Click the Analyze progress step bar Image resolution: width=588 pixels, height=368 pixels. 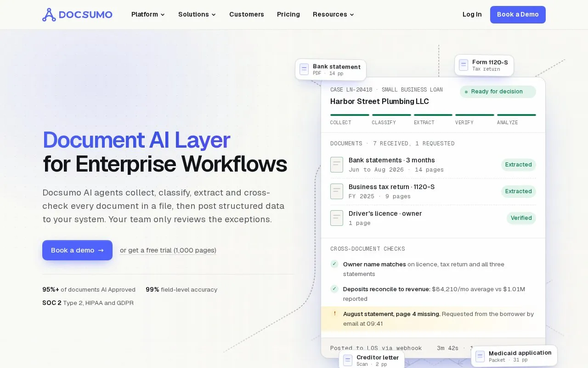point(516,115)
